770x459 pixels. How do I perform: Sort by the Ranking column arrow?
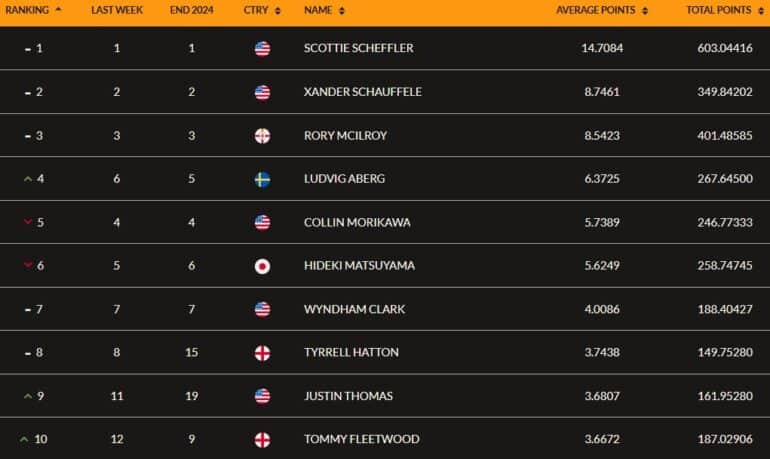click(58, 9)
